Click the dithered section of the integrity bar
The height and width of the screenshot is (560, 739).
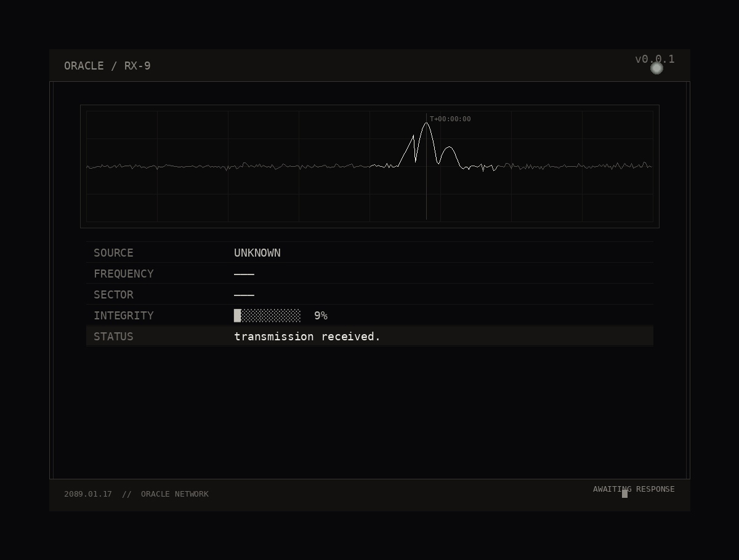pos(271,315)
